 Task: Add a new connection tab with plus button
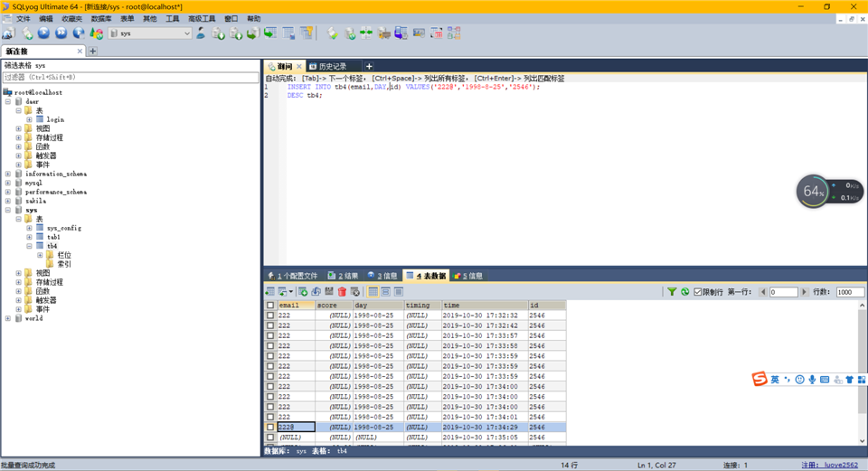click(93, 51)
